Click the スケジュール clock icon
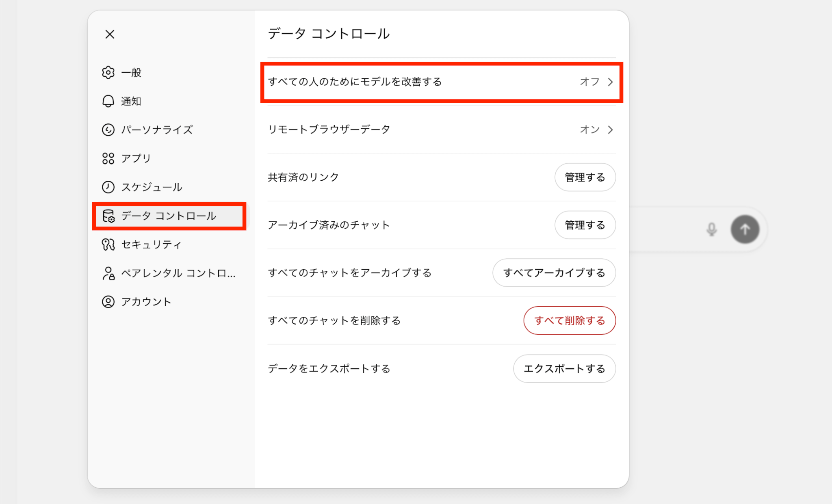 (x=108, y=187)
